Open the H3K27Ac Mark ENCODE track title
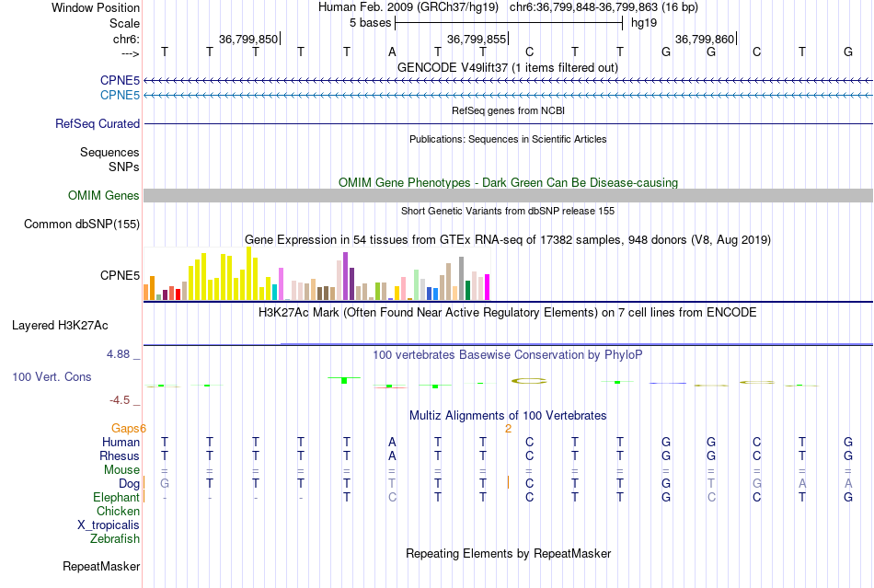The image size is (874, 588). 508,312
